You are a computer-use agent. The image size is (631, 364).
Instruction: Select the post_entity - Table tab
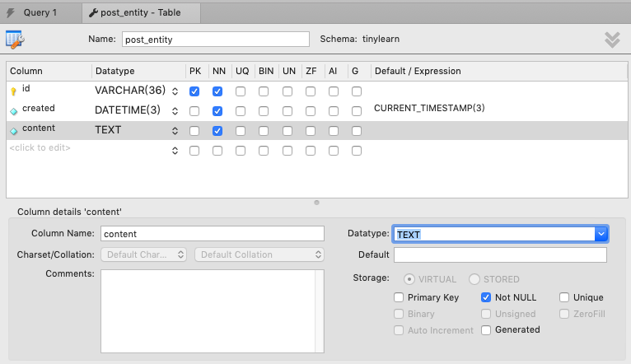point(140,12)
